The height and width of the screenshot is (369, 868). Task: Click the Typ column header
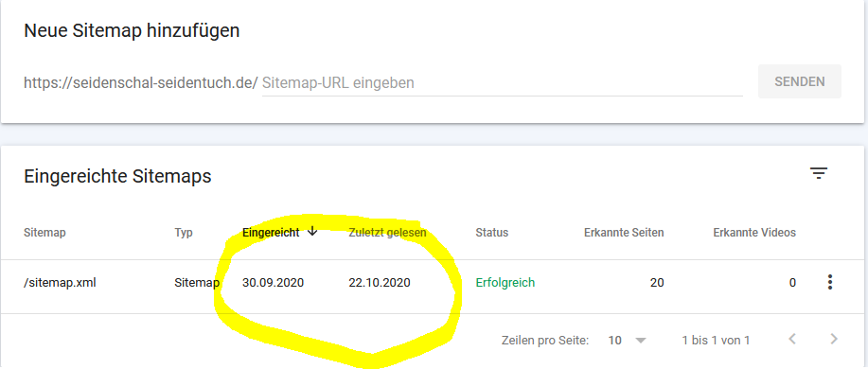pyautogui.click(x=184, y=233)
